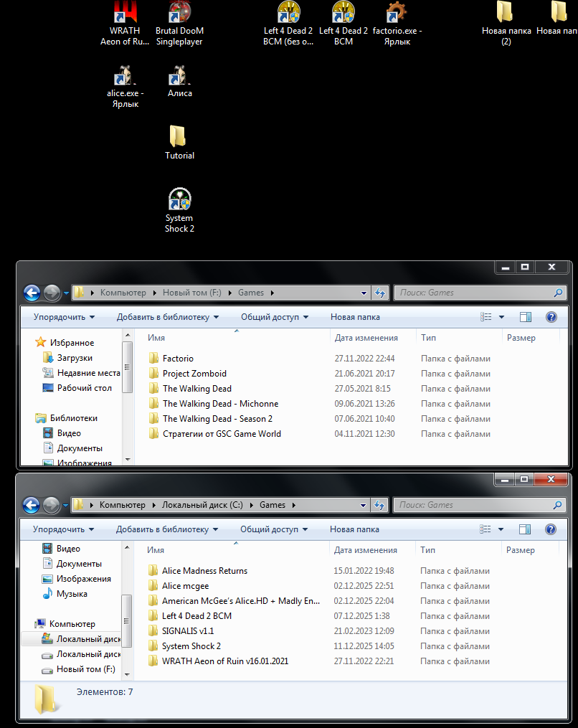Open view options dropdown in F: Games window
Screen dimensions: 578x728
pyautogui.click(x=501, y=317)
